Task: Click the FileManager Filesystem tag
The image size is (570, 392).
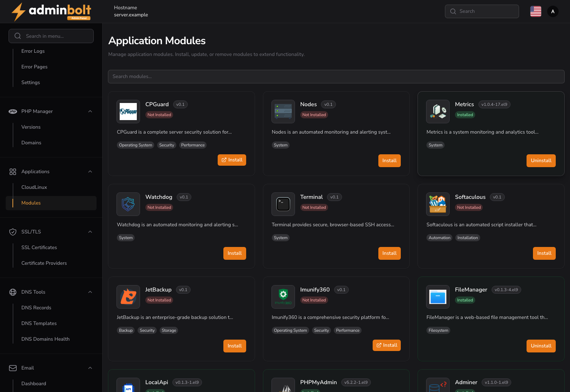Action: click(439, 331)
